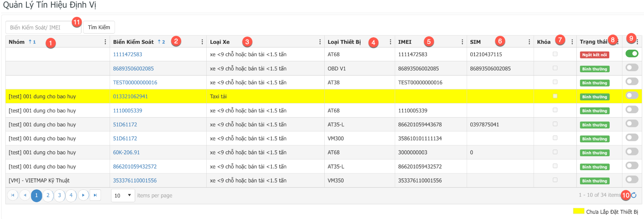Sort by Biển Kiểm Soát column header
The height and width of the screenshot is (219, 644).
click(x=133, y=42)
